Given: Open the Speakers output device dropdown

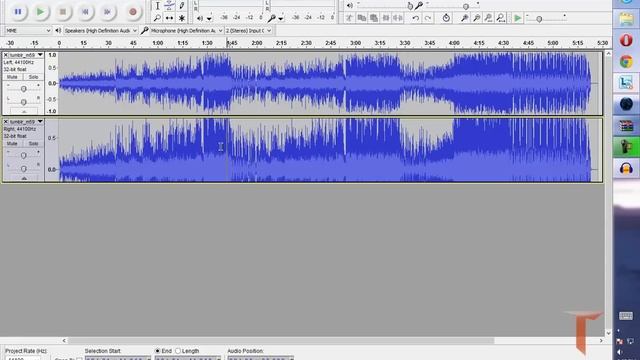Looking at the screenshot, I should pos(100,31).
